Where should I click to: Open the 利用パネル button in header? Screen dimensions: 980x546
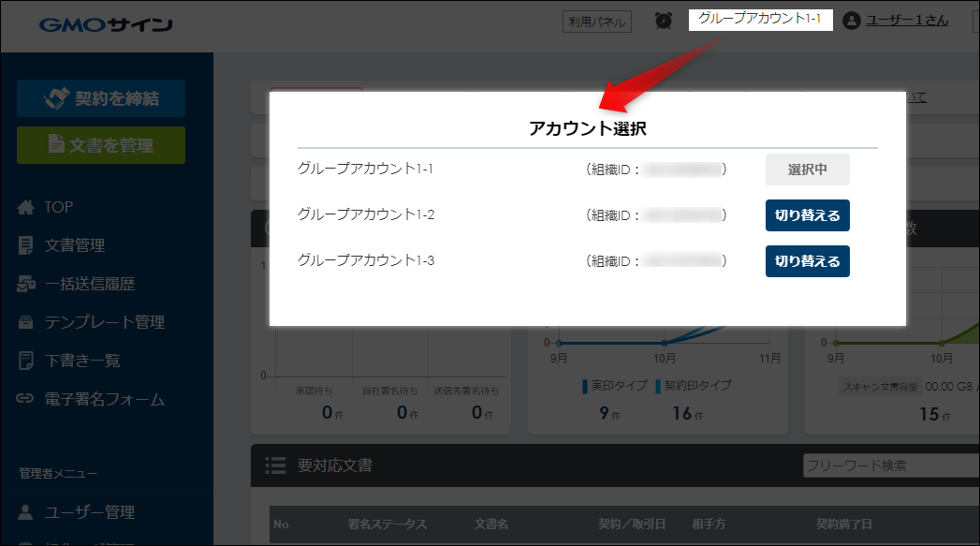click(x=597, y=22)
